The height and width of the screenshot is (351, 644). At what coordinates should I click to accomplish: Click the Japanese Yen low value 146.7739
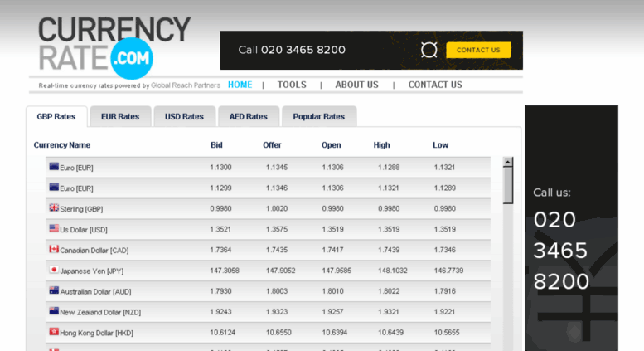click(448, 271)
